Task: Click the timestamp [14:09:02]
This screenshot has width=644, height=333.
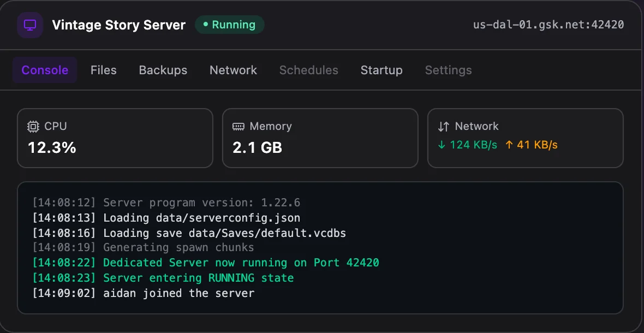Action: [x=64, y=293]
